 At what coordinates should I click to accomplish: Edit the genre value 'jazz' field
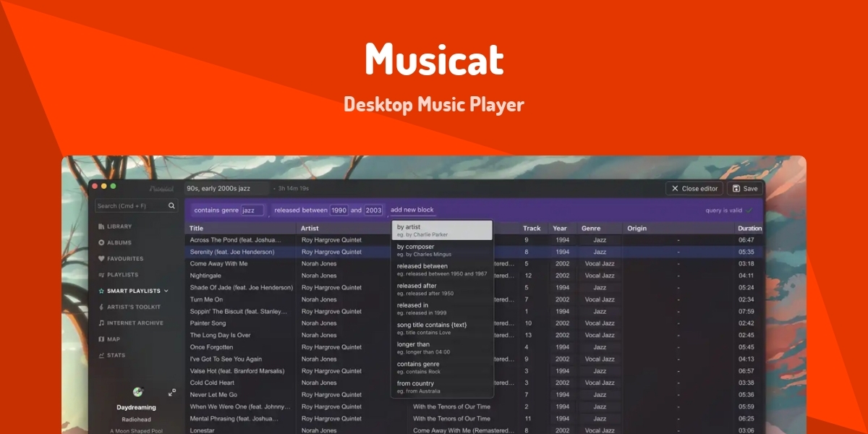[252, 210]
